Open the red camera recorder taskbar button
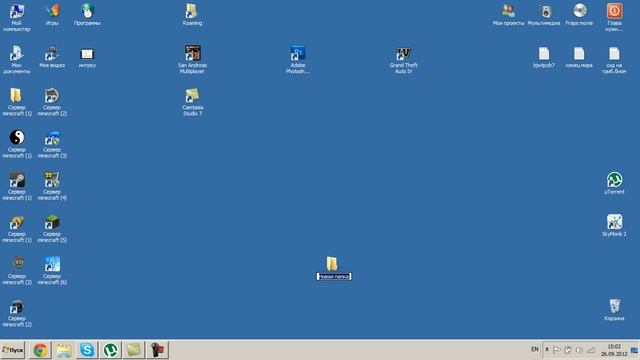Image resolution: width=640 pixels, height=360 pixels. click(157, 350)
